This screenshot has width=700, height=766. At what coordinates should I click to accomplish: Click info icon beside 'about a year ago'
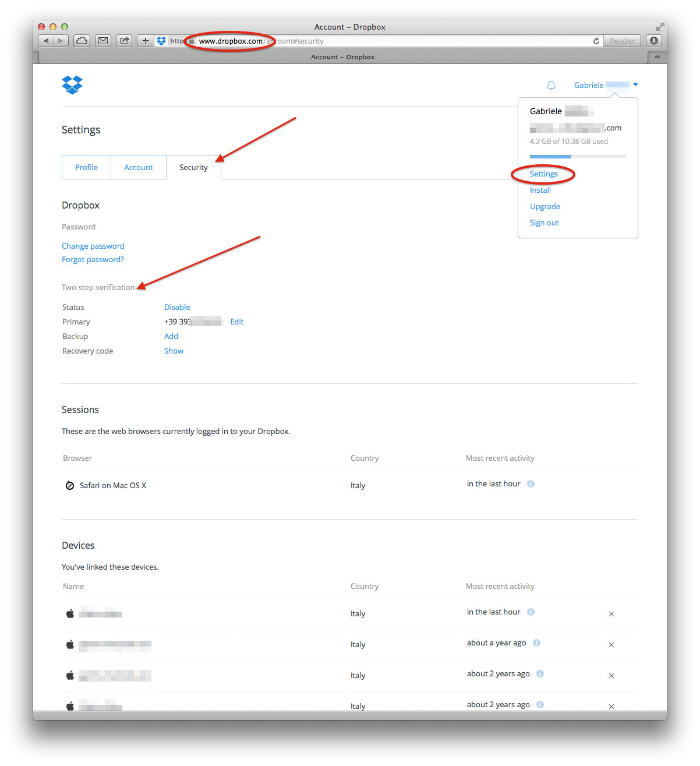tap(536, 643)
